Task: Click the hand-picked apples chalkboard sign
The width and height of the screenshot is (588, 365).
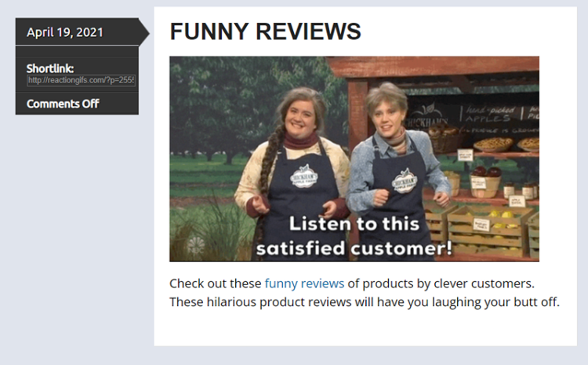Action: pos(492,114)
